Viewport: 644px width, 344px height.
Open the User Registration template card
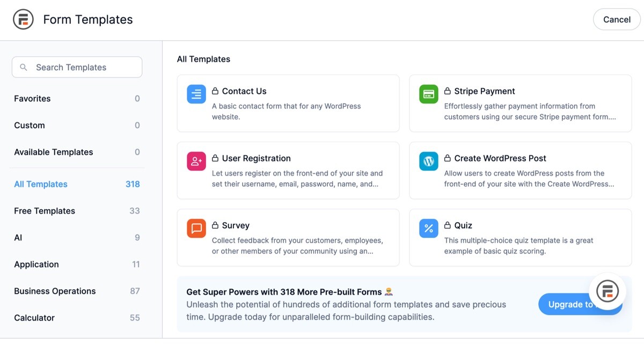click(x=288, y=170)
